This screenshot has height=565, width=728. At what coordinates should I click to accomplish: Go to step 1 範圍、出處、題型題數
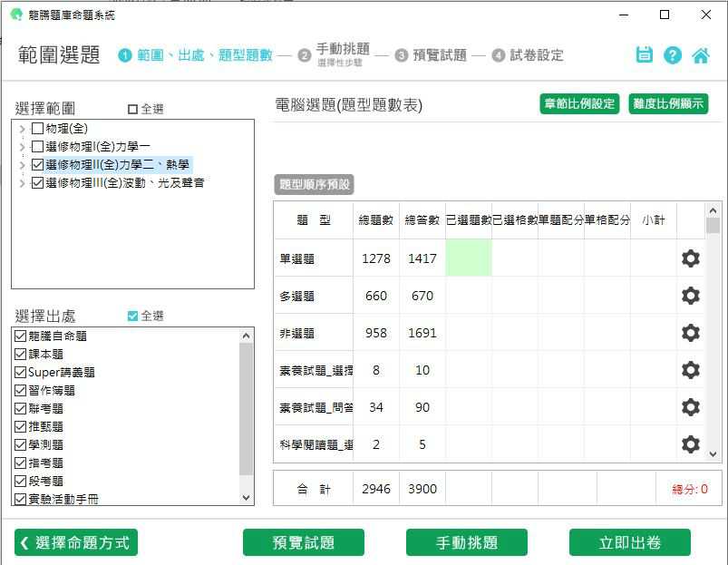click(x=196, y=55)
